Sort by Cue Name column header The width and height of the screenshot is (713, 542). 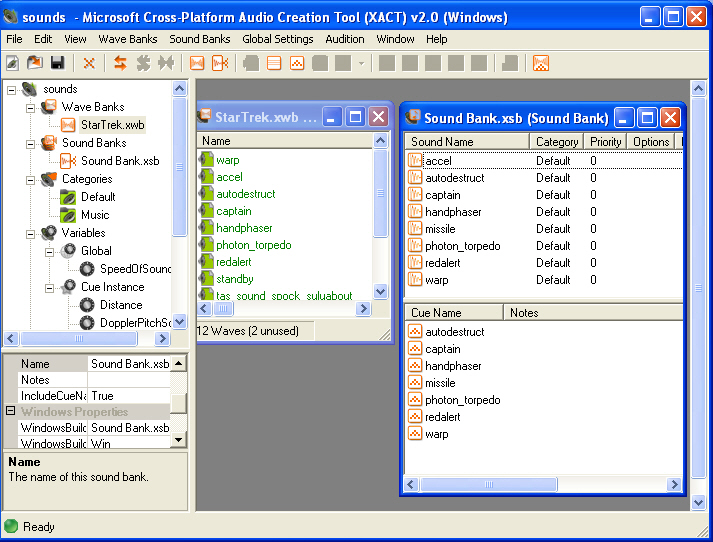454,312
